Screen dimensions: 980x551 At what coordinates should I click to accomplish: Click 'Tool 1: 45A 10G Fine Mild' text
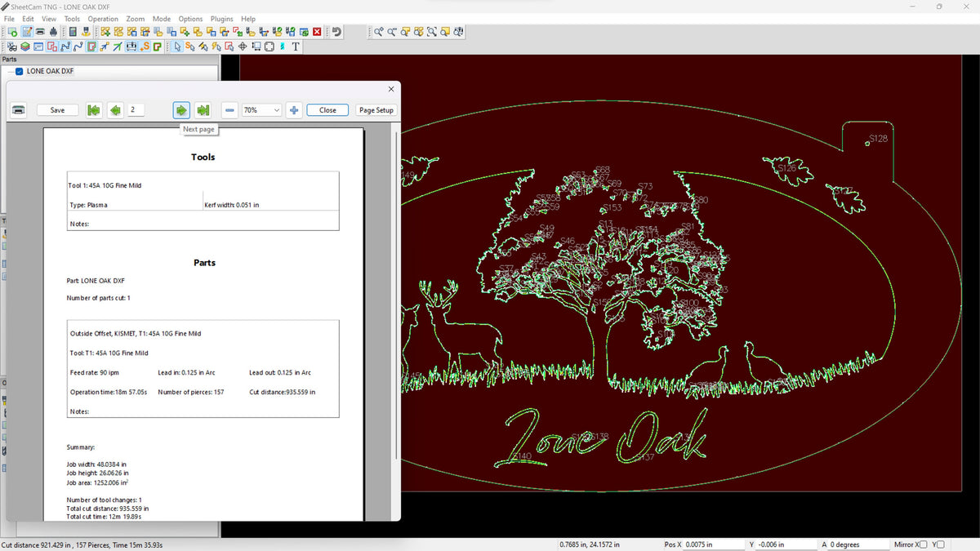[105, 185]
